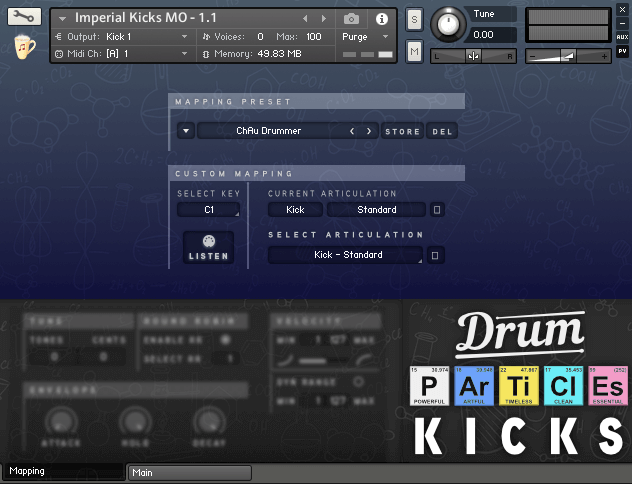Screen dimensions: 632x484
Task: Open the wrench edit mode button
Action: (x=24, y=17)
